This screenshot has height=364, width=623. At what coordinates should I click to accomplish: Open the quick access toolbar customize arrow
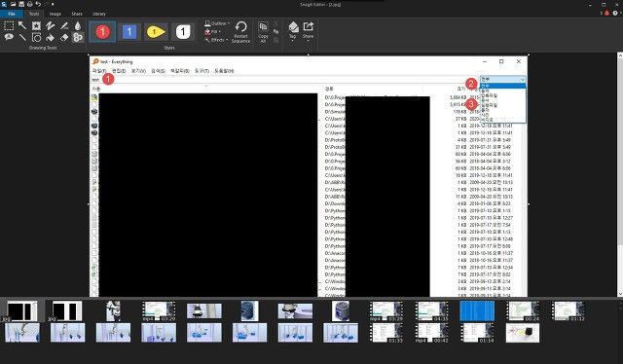point(53,4)
